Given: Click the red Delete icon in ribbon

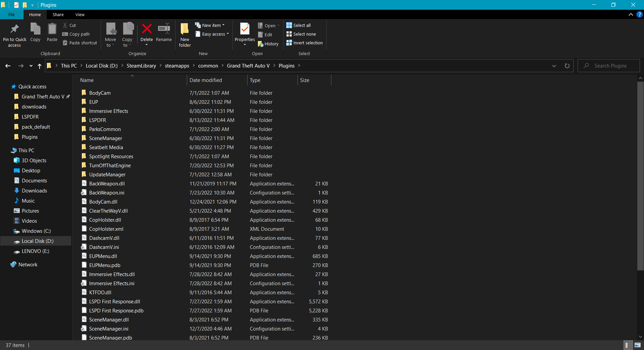Looking at the screenshot, I should tap(147, 29).
